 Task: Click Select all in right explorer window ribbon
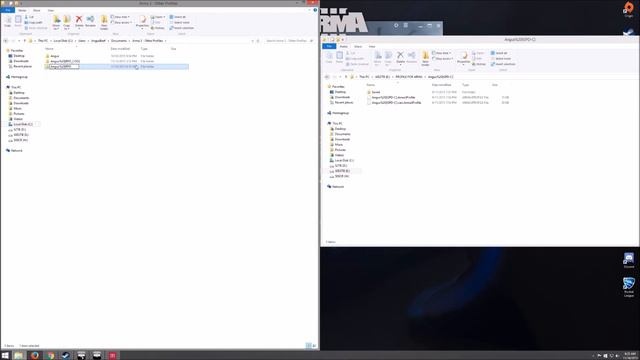[499, 53]
